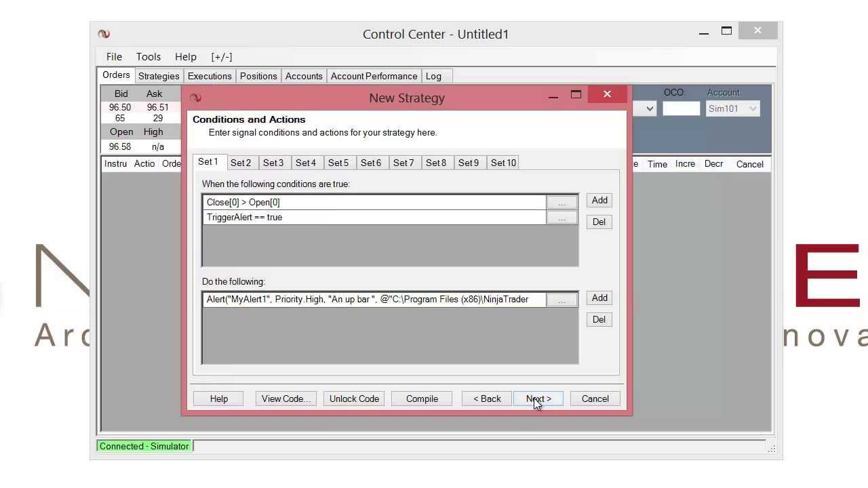The height and width of the screenshot is (488, 868).
Task: Click the Incre column header
Action: 685,164
